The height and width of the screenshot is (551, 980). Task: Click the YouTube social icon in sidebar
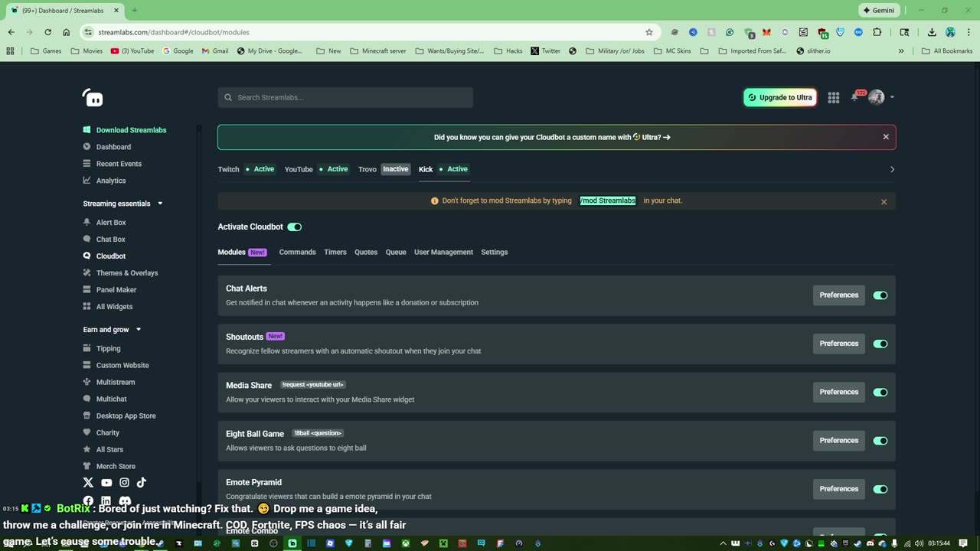click(x=106, y=483)
